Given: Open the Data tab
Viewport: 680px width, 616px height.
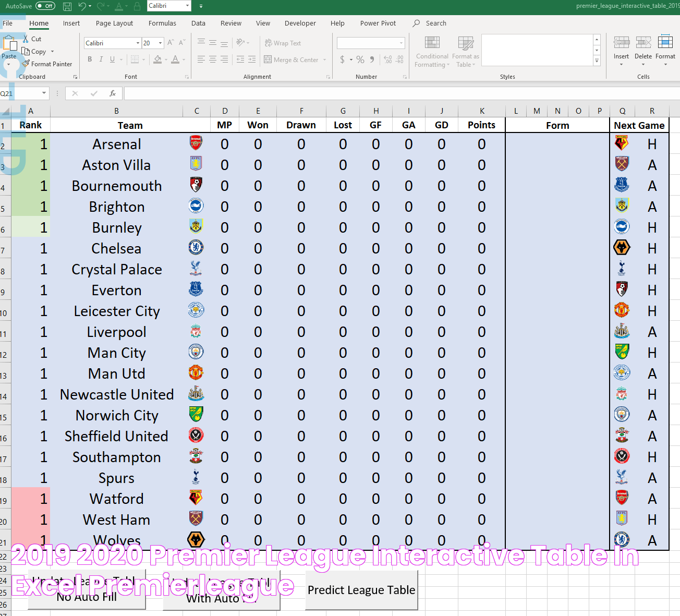Looking at the screenshot, I should (x=198, y=23).
